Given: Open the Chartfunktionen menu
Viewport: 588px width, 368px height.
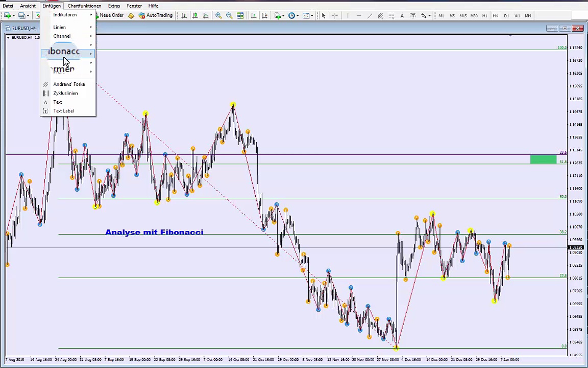Looking at the screenshot, I should click(84, 6).
